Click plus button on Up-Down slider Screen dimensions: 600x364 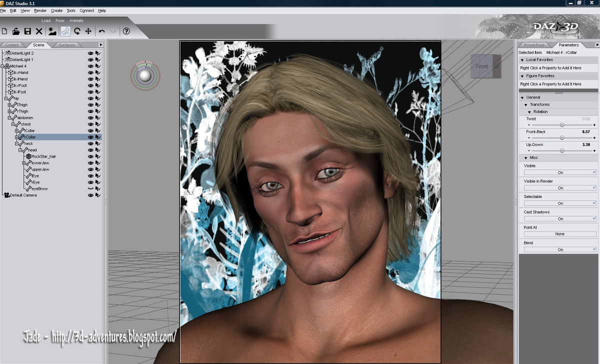tap(594, 150)
